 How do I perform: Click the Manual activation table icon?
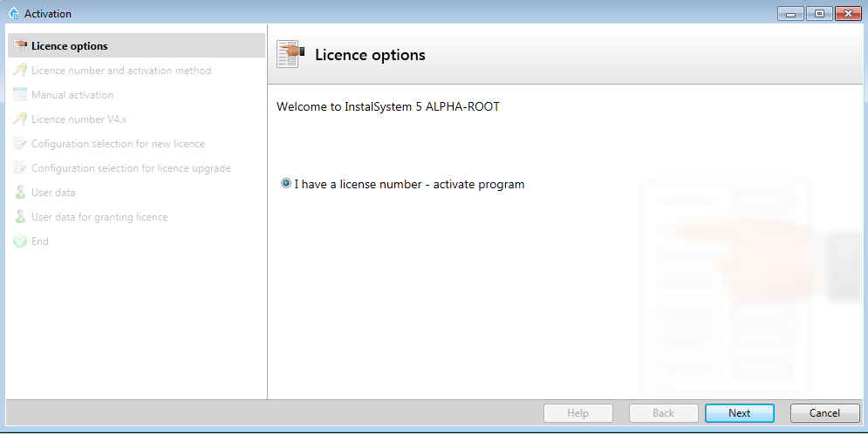click(x=20, y=94)
